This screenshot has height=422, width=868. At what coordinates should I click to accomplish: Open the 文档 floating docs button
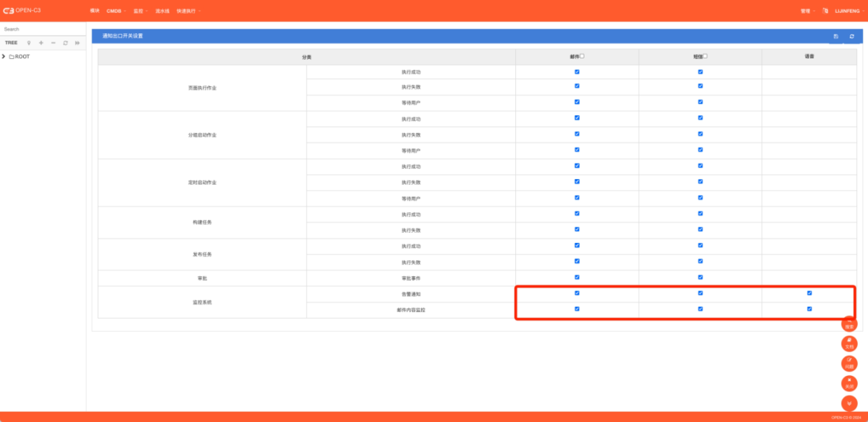click(x=849, y=344)
